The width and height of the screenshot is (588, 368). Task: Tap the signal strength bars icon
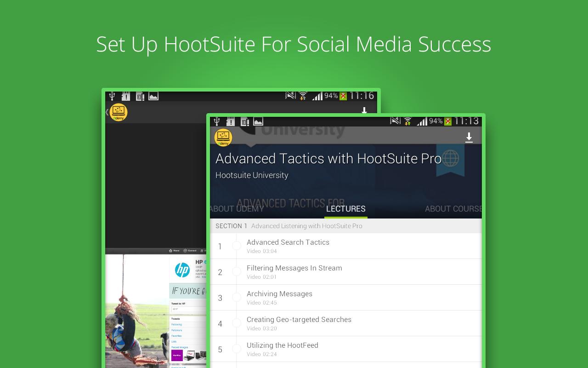click(x=423, y=121)
